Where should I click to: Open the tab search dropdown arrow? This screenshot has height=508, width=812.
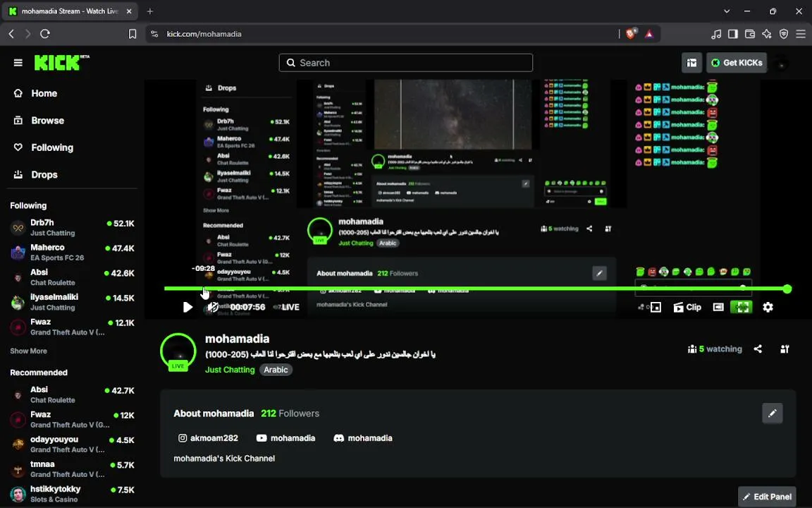(727, 11)
